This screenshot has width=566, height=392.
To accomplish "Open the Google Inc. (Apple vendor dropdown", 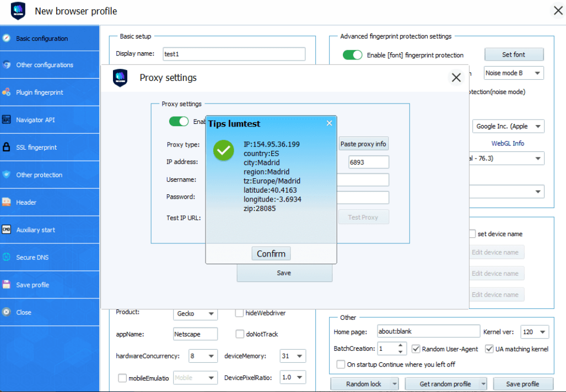I will [x=508, y=126].
